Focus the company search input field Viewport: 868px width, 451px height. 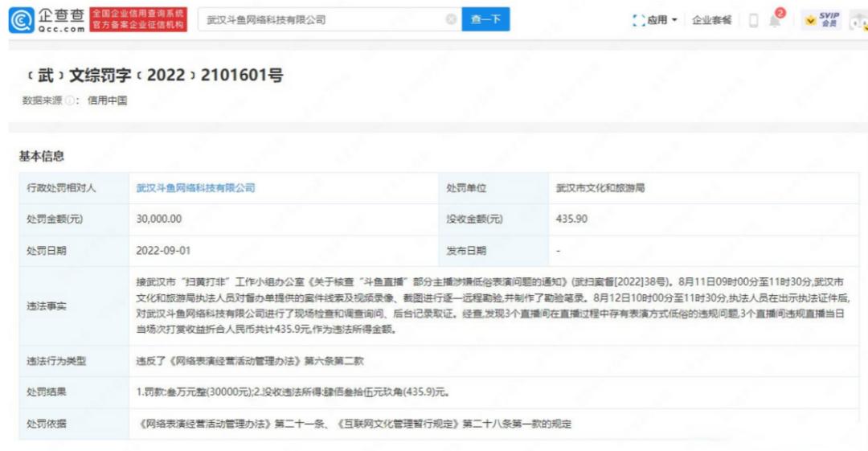[x=330, y=19]
